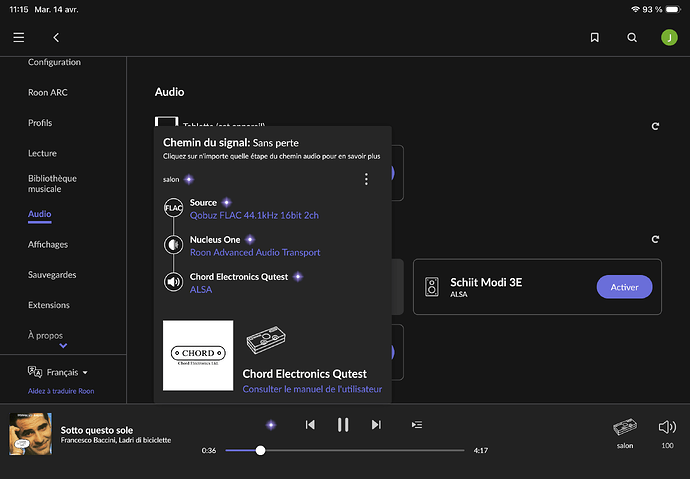
Task: Go back with the left arrow
Action: [x=56, y=37]
